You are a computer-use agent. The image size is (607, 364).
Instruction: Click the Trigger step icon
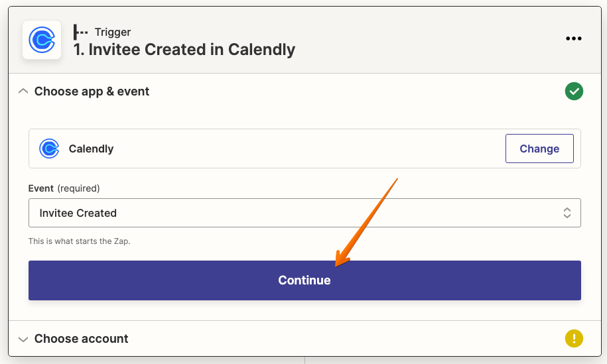[x=80, y=32]
